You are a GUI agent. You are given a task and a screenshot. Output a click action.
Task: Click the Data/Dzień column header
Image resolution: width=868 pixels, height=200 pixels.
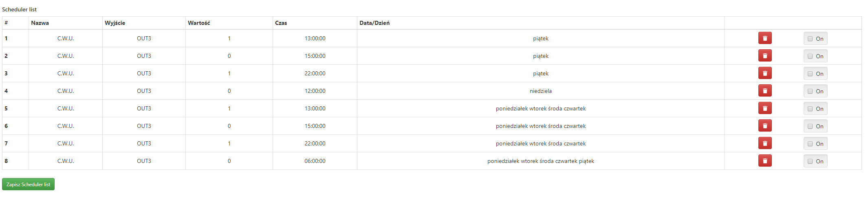(x=374, y=23)
